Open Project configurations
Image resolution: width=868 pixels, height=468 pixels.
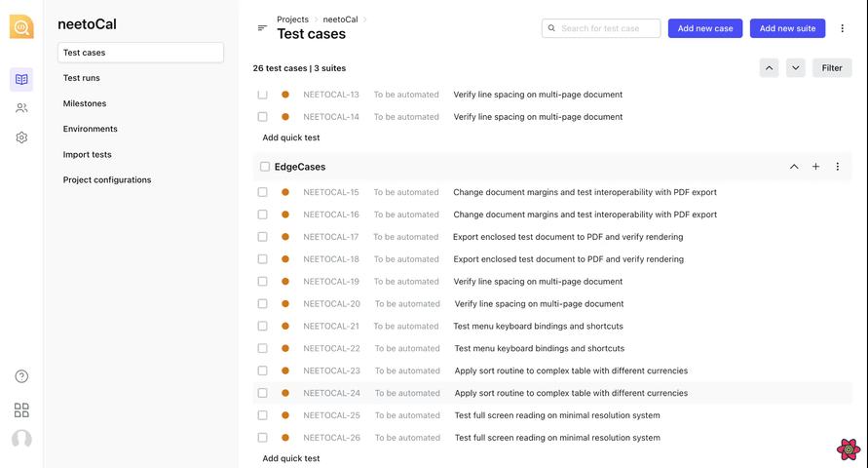coord(107,180)
